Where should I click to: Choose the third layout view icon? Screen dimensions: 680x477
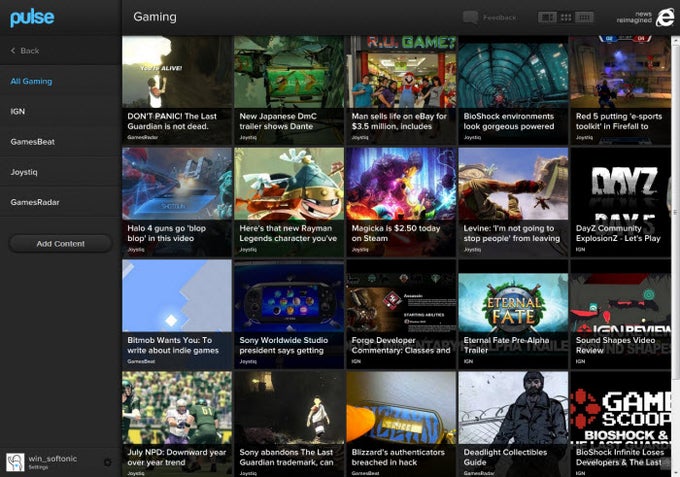click(x=584, y=17)
